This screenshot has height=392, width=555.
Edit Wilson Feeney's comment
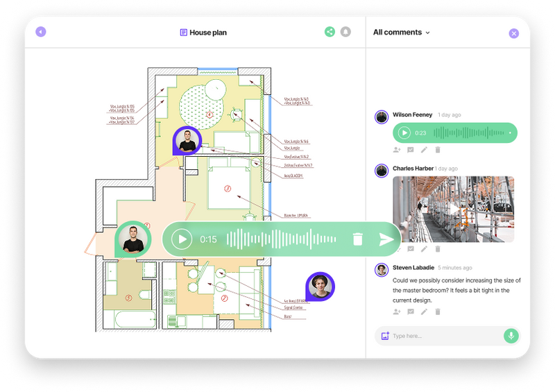[x=424, y=150]
